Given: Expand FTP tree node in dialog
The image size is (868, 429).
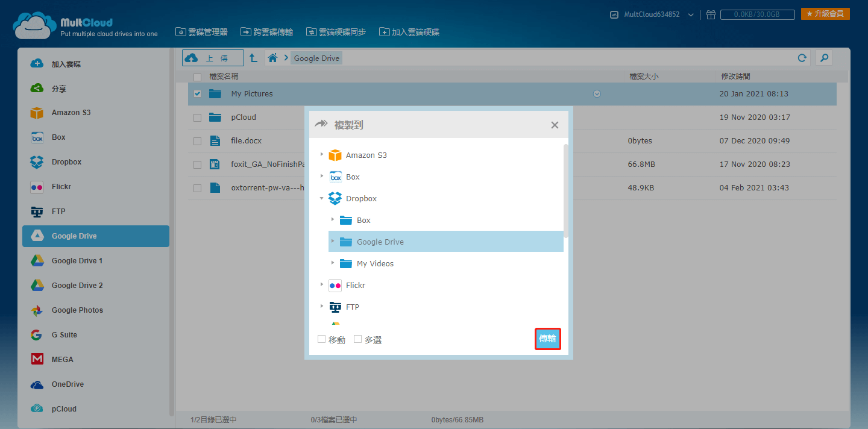Looking at the screenshot, I should click(322, 307).
